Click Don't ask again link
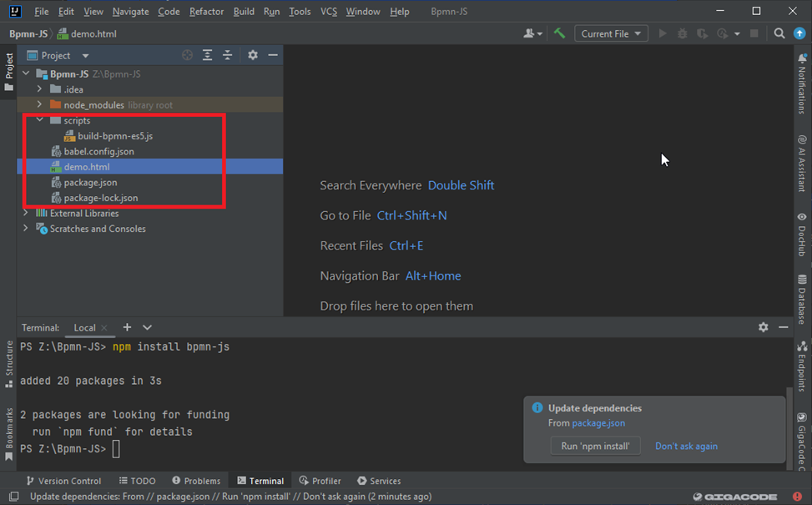 point(686,446)
